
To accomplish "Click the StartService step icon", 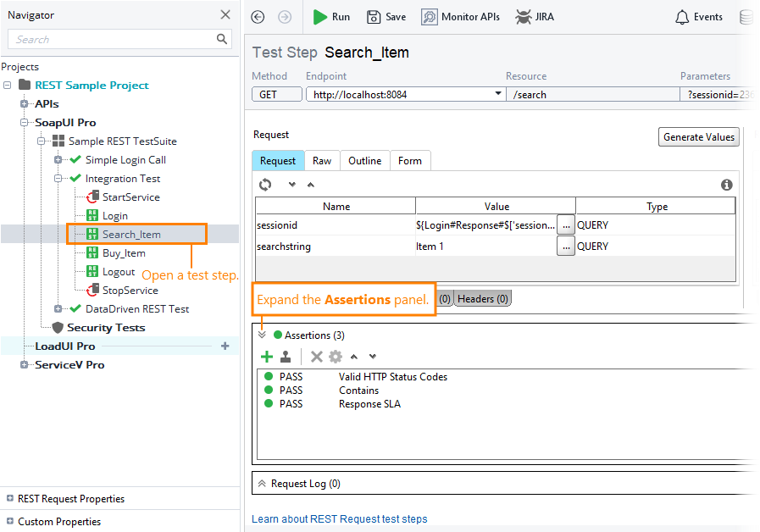I will pyautogui.click(x=92, y=197).
